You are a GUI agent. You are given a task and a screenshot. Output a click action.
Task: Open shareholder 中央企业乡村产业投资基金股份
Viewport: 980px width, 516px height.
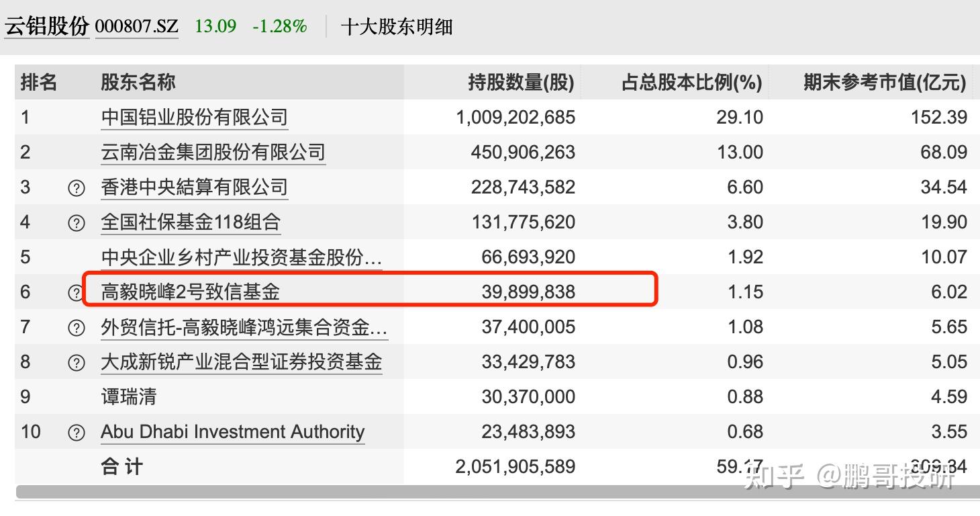pyautogui.click(x=242, y=257)
